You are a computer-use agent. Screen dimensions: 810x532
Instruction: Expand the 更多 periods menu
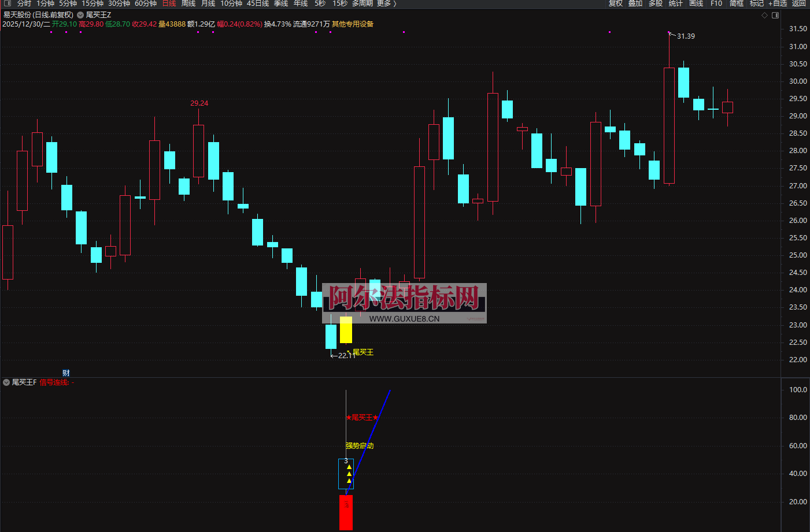386,3
